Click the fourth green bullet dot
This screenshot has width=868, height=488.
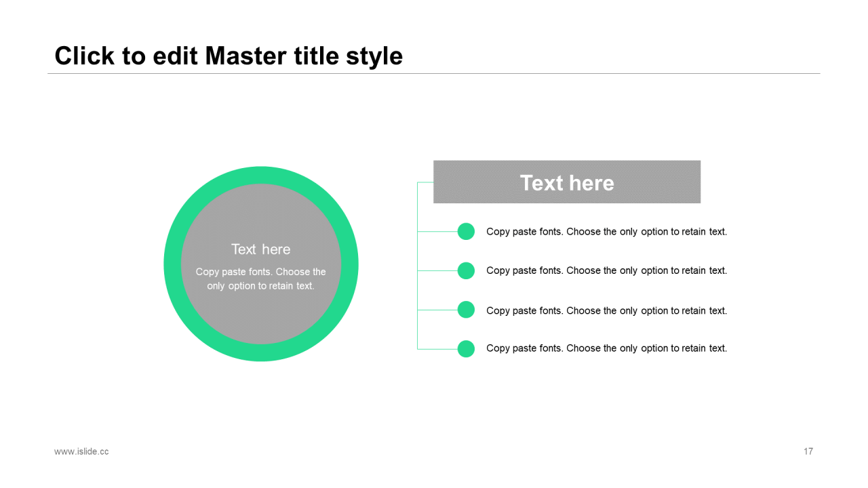[466, 348]
